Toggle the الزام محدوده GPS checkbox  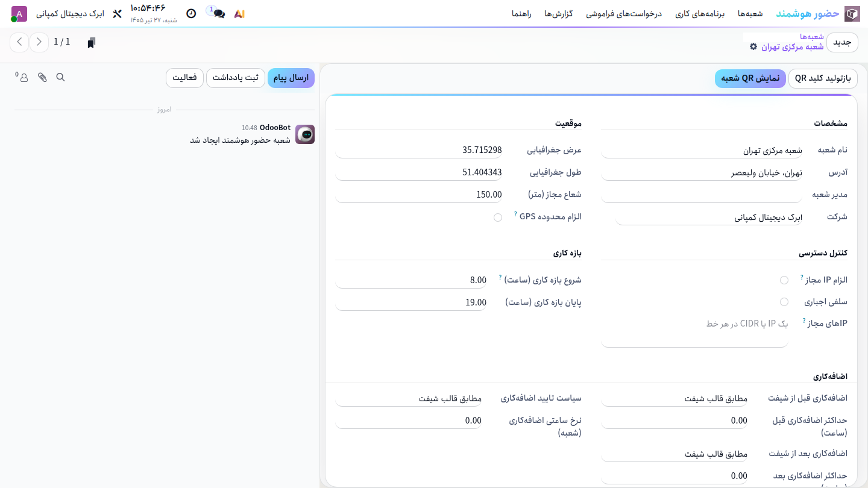[x=498, y=217]
